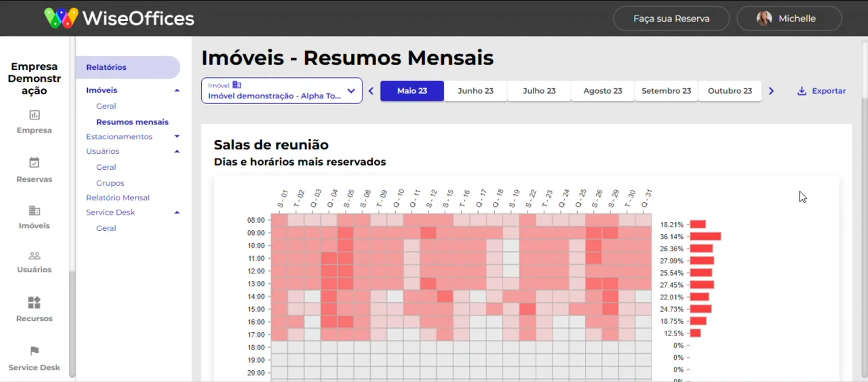Click the Exportar link
This screenshot has height=382, width=868.
[x=821, y=91]
